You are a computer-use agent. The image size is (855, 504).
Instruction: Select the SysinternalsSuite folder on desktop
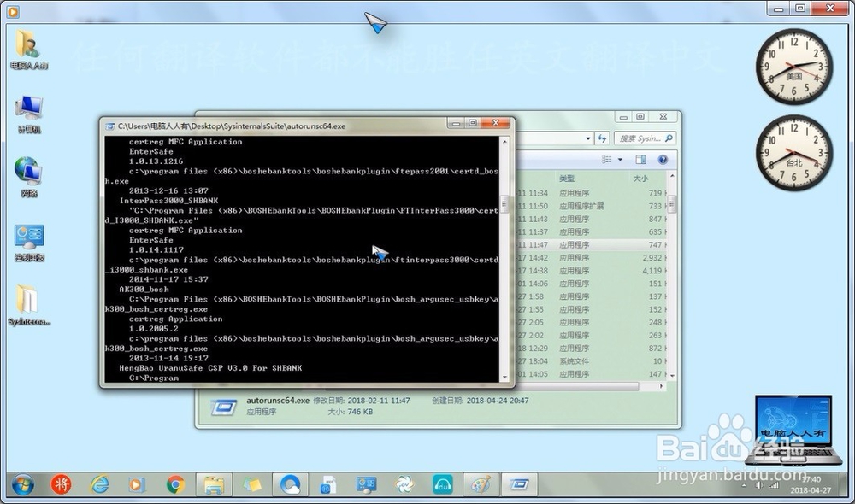pos(28,305)
